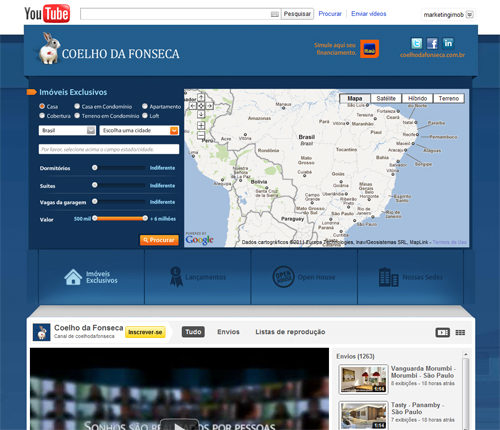Click the map center pan control

(201, 106)
